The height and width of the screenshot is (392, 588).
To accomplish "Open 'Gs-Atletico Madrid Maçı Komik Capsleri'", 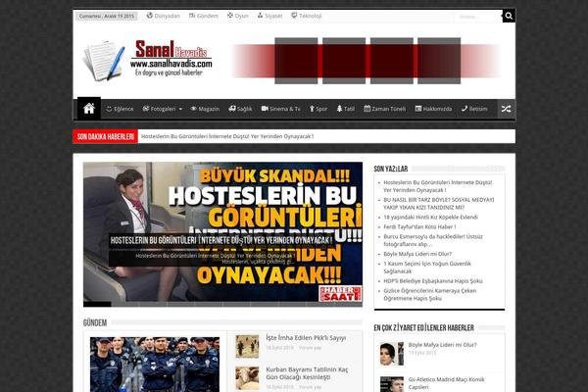I will point(446,383).
